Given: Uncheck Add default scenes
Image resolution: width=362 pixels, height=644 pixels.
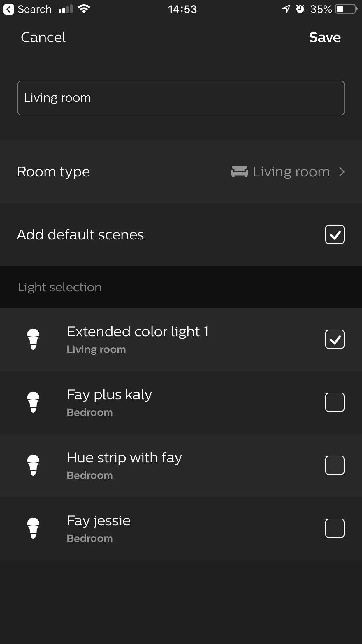Looking at the screenshot, I should click(x=335, y=234).
